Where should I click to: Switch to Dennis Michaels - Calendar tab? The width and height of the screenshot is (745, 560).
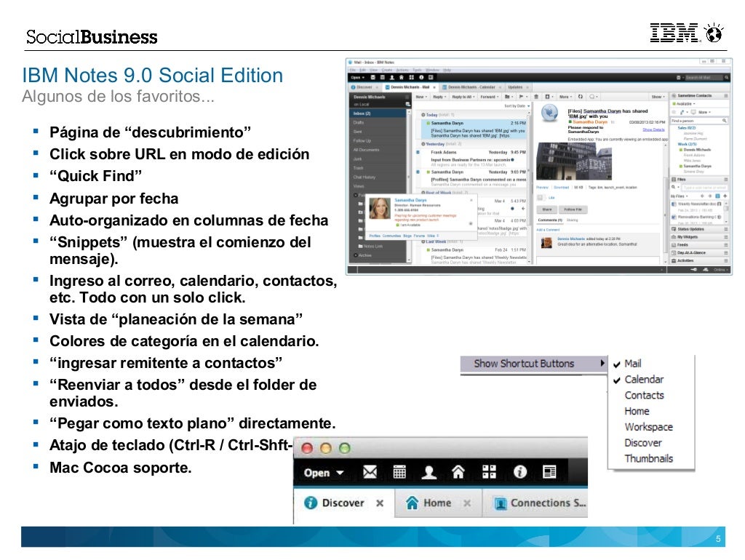[x=471, y=87]
